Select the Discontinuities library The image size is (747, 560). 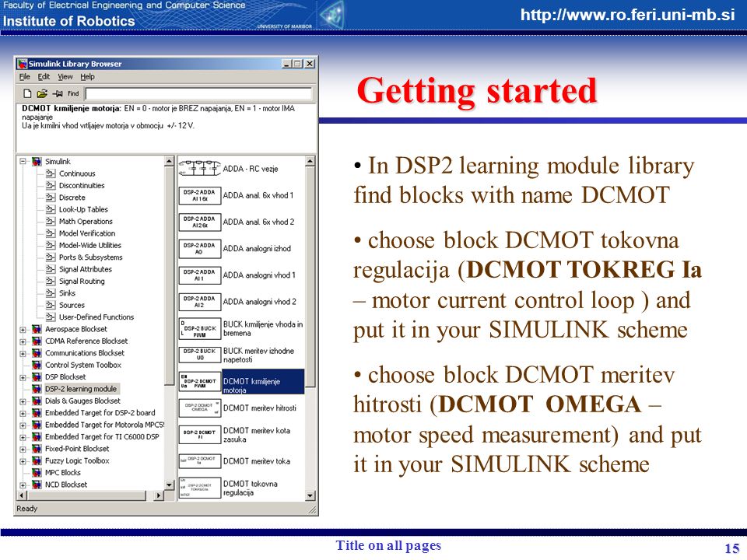click(x=82, y=186)
